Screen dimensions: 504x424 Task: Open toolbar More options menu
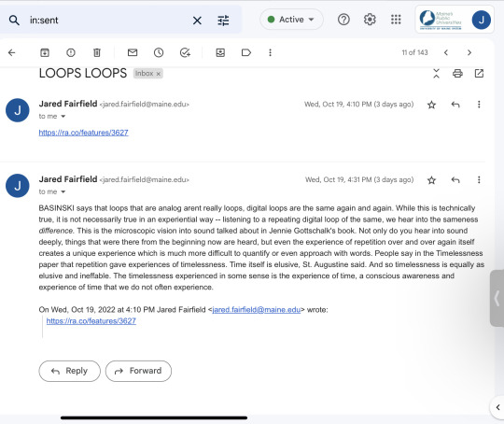click(270, 52)
